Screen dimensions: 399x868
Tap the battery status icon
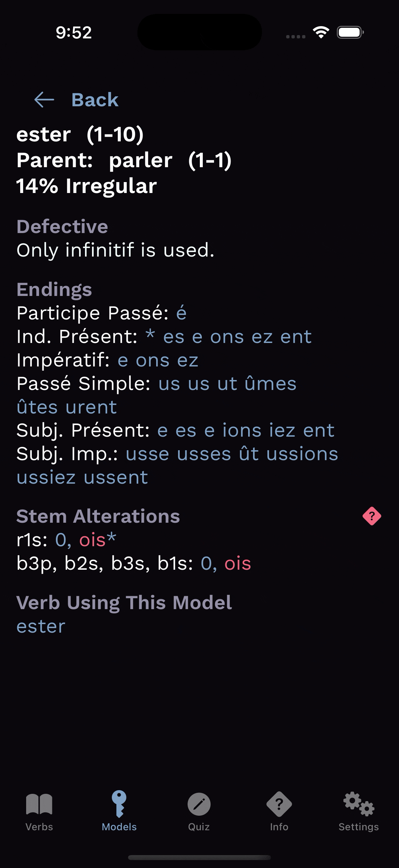click(x=350, y=32)
